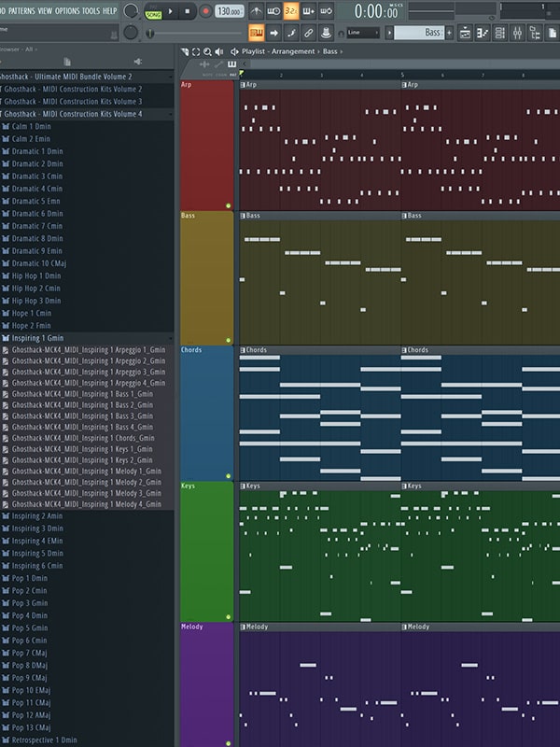Toggle typing keyboard to piano

[x=256, y=33]
